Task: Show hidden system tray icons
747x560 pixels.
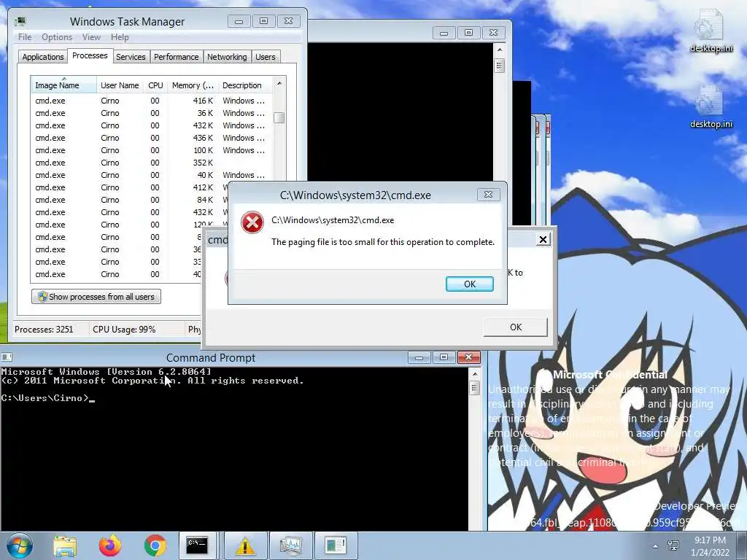Action: point(656,546)
